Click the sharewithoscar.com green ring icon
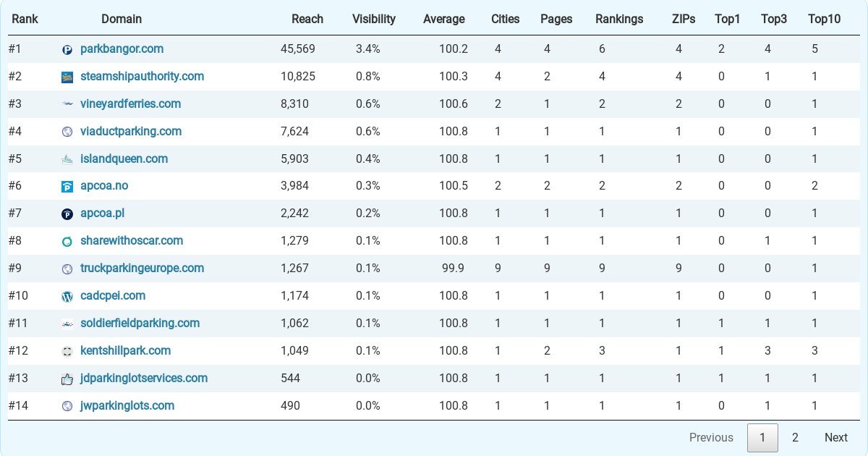This screenshot has width=868, height=456. (67, 241)
